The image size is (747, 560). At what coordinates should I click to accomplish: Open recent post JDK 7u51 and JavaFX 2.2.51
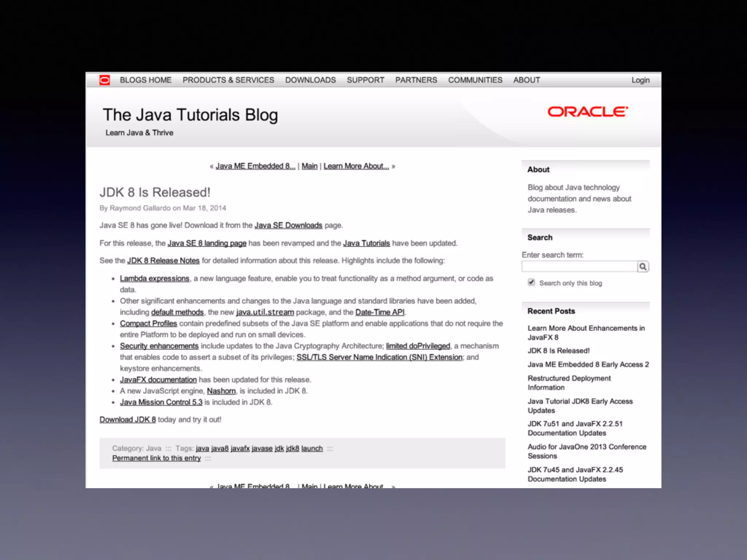575,428
